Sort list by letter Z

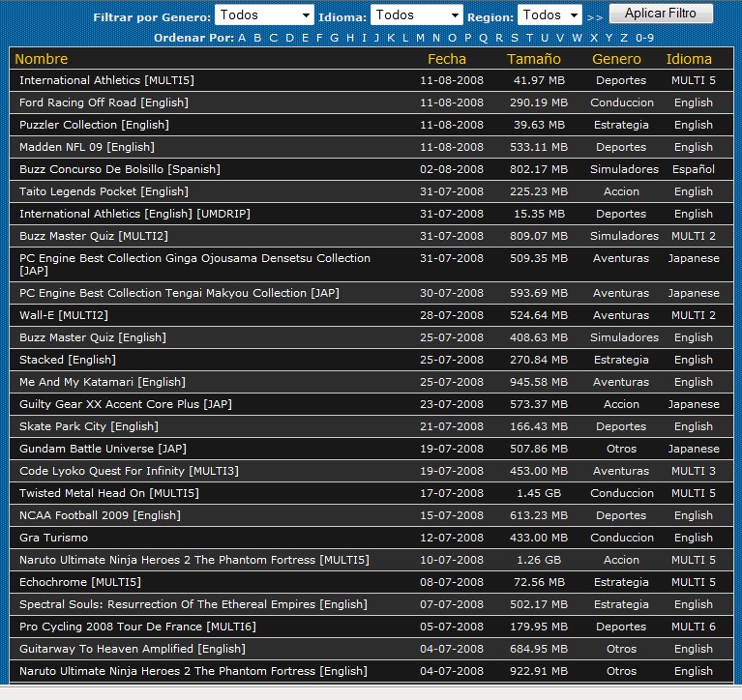[x=624, y=38]
